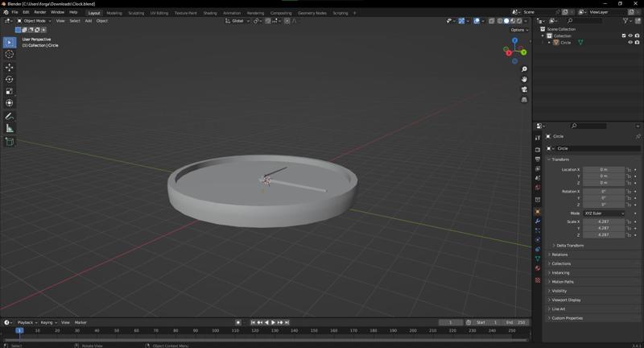Switch to the Modeling workspace tab
Image resolution: width=644 pixels, height=348 pixels.
click(x=114, y=13)
